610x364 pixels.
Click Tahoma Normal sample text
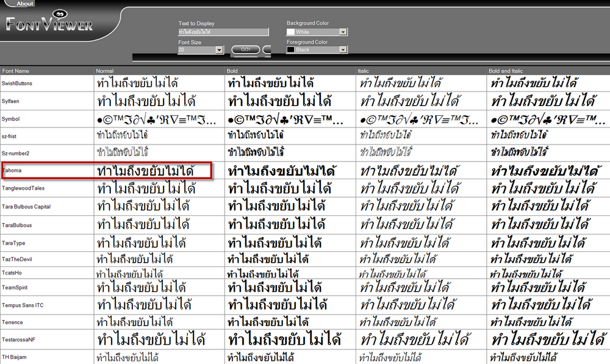click(146, 170)
